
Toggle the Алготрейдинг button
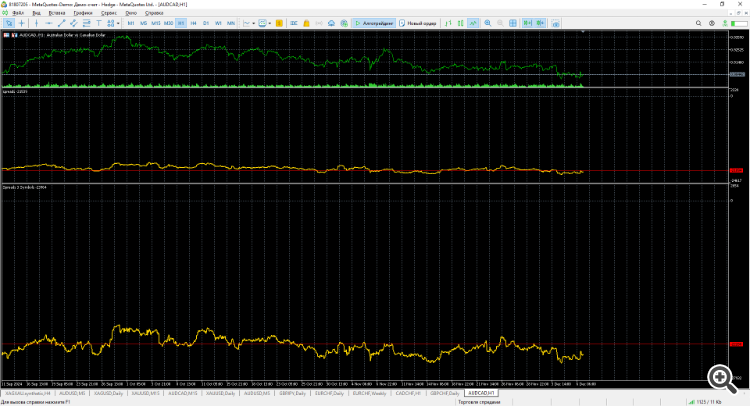(374, 23)
